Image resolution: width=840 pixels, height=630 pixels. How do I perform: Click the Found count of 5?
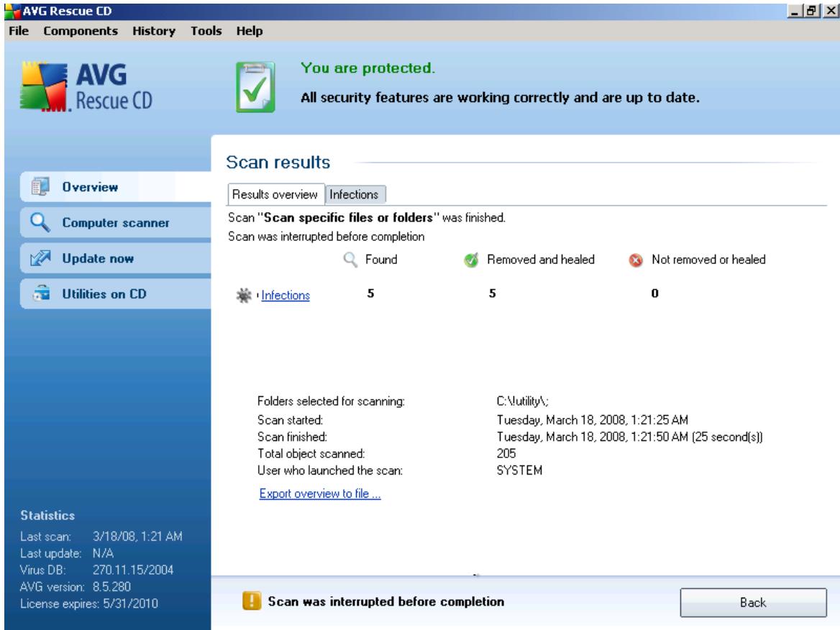click(x=370, y=293)
